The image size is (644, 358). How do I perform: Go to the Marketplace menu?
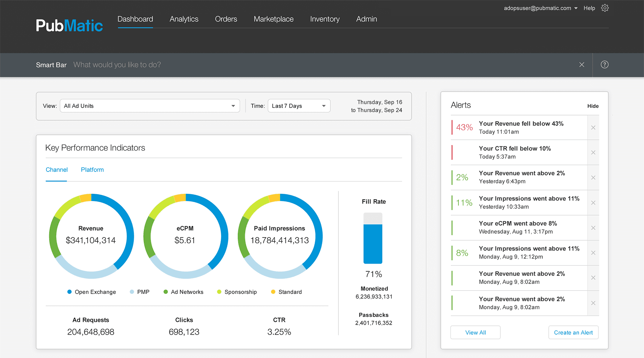273,19
